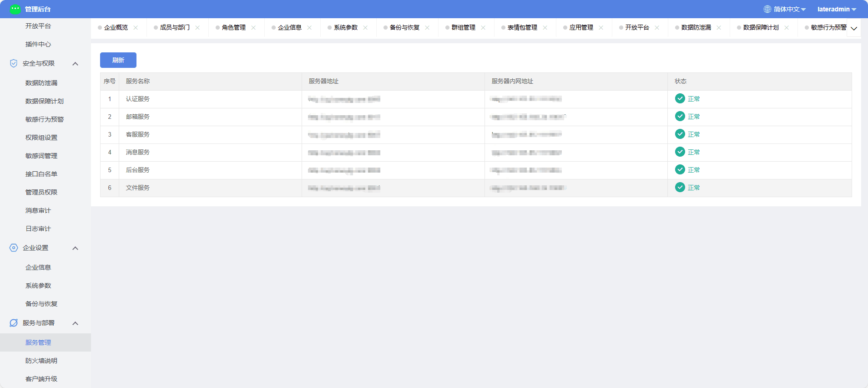Click the icon beside 服务与部署
This screenshot has height=388, width=868.
coord(14,323)
